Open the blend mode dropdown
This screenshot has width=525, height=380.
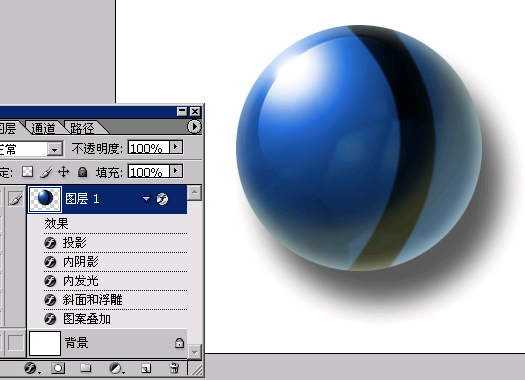(54, 149)
